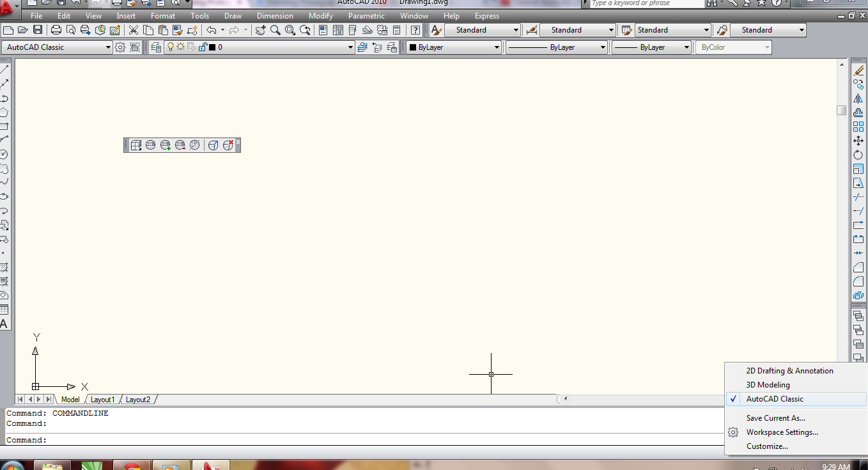Image resolution: width=868 pixels, height=470 pixels.
Task: Select the Hatch tool in Draw toolbar
Action: click(4, 267)
